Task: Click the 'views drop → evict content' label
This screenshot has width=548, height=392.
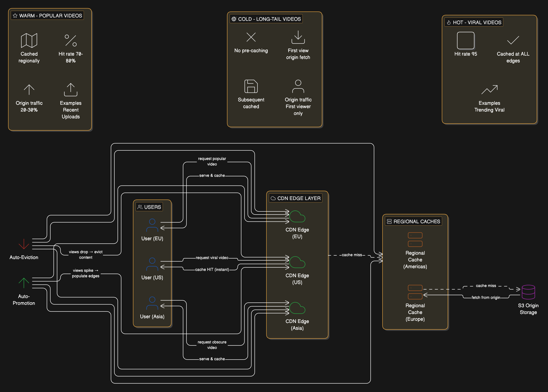Action: click(86, 254)
